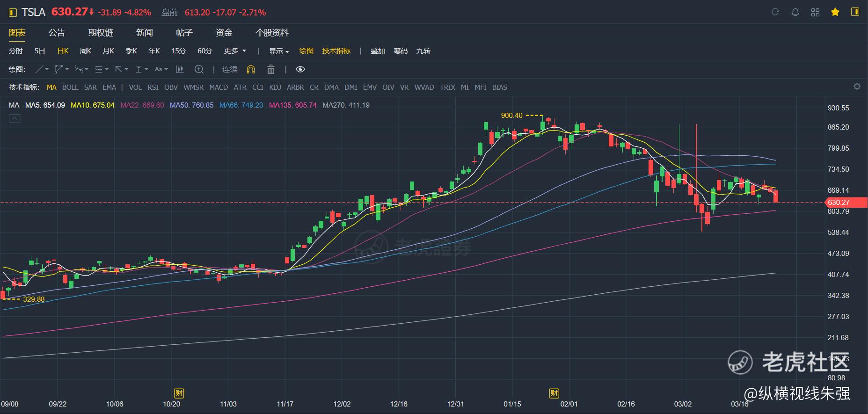
Task: Open the 更多 timeframe dropdown
Action: click(235, 51)
